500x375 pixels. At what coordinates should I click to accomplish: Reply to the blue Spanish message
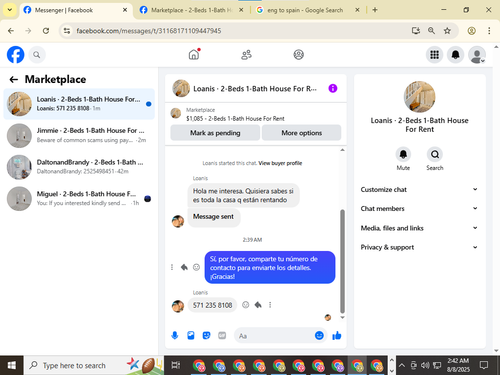(184, 267)
